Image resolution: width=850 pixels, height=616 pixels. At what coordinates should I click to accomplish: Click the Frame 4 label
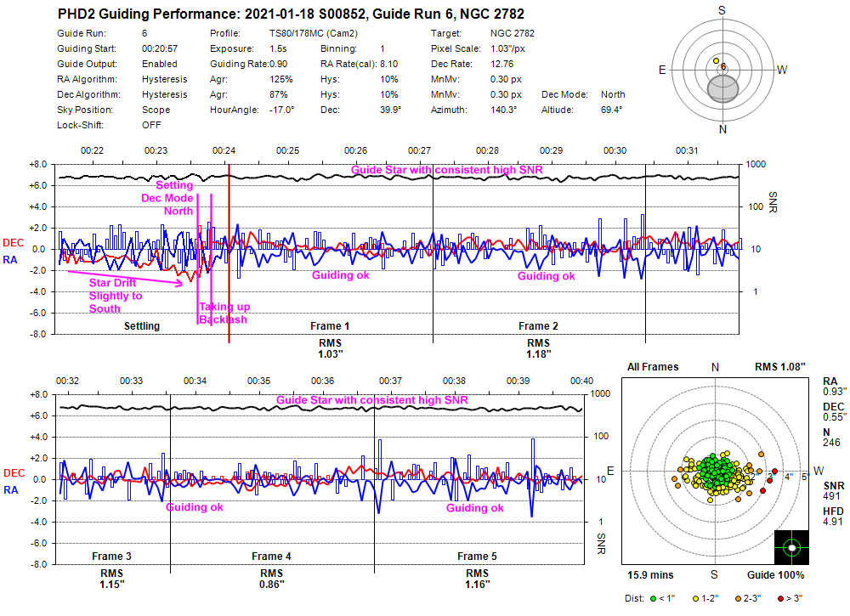point(271,557)
